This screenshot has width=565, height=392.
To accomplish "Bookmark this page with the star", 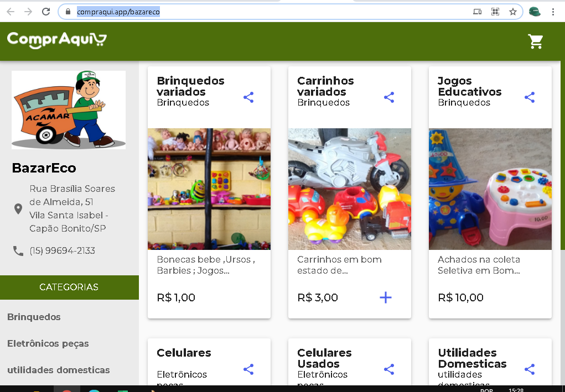I will [x=513, y=12].
